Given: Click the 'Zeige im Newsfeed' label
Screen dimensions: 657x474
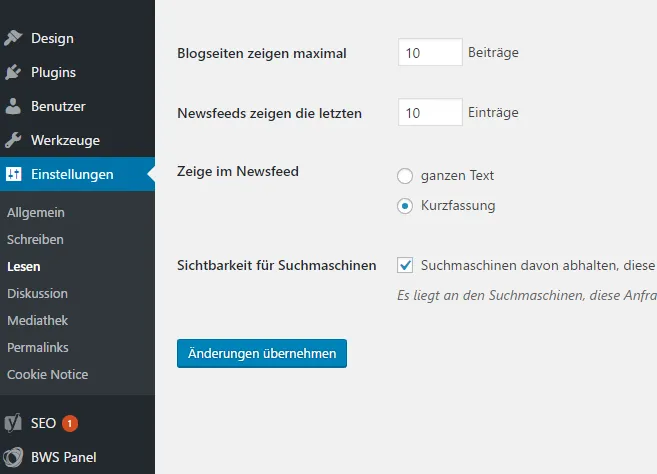Looking at the screenshot, I should point(238,171).
